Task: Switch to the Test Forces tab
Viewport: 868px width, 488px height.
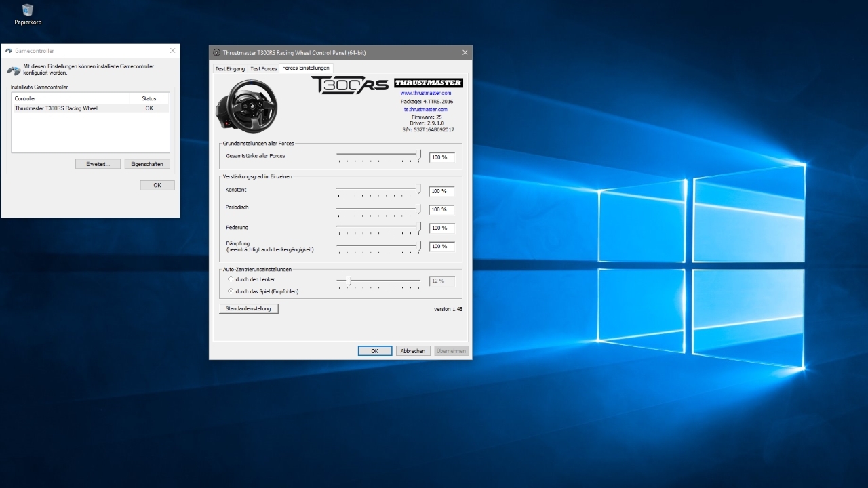Action: coord(263,68)
